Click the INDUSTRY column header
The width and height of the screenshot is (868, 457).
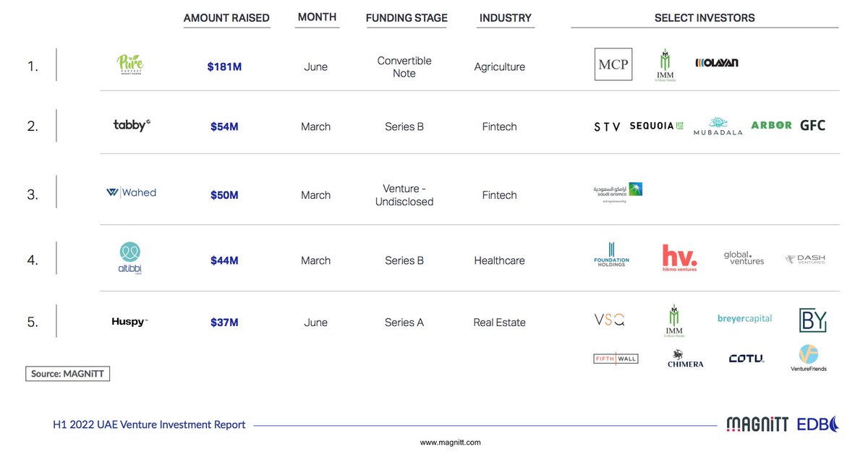click(x=505, y=18)
